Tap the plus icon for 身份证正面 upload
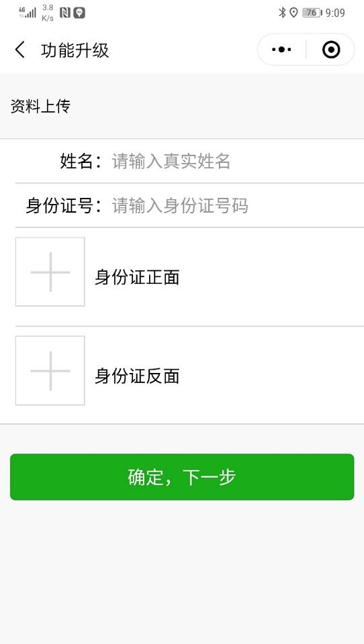364x644 pixels. click(x=50, y=272)
